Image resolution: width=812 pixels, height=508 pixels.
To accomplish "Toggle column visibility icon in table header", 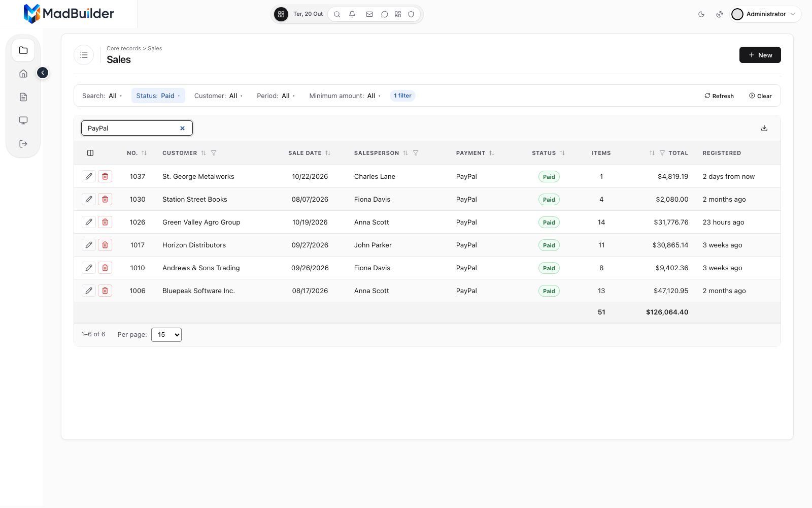I will 90,153.
